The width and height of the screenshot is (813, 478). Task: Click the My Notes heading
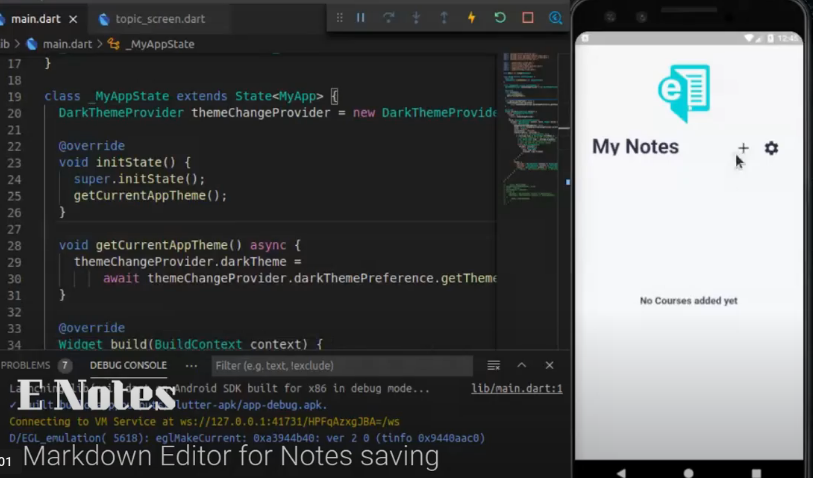635,147
